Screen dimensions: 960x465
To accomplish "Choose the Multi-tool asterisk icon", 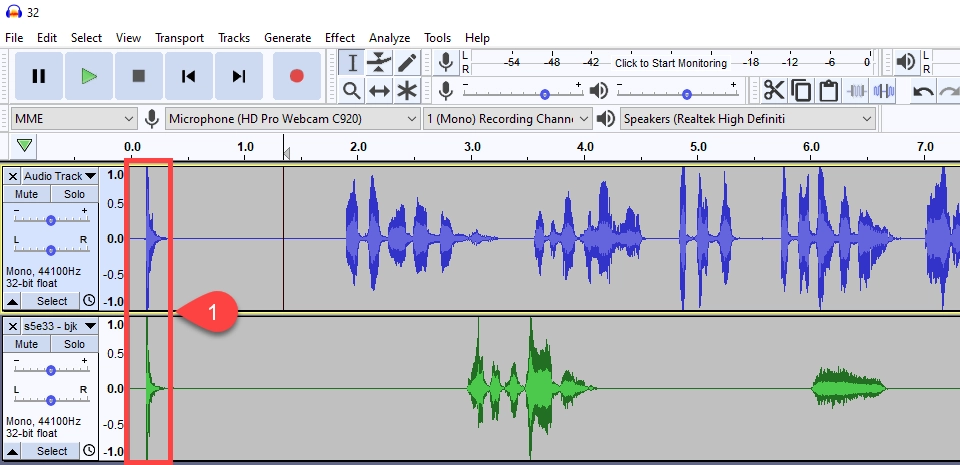I will coord(407,91).
